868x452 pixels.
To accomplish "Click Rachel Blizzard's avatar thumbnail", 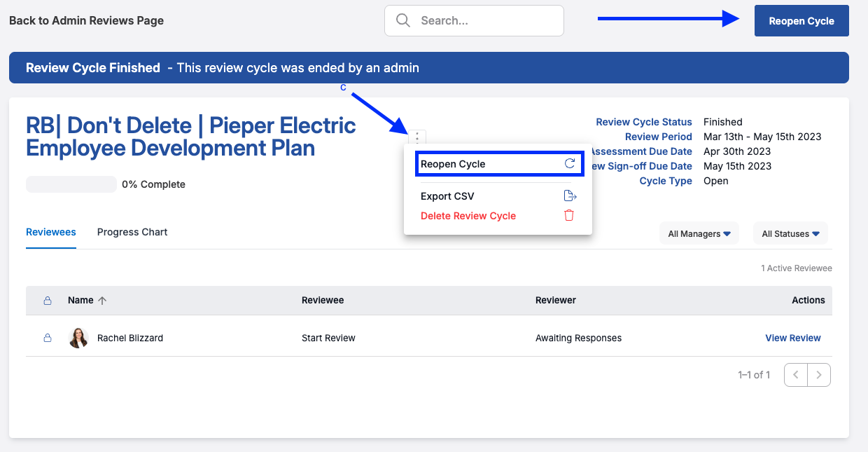I will pos(78,338).
